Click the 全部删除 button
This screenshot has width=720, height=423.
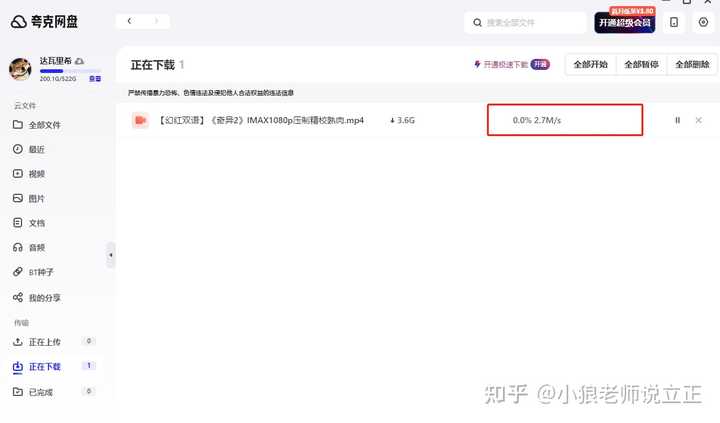[692, 64]
